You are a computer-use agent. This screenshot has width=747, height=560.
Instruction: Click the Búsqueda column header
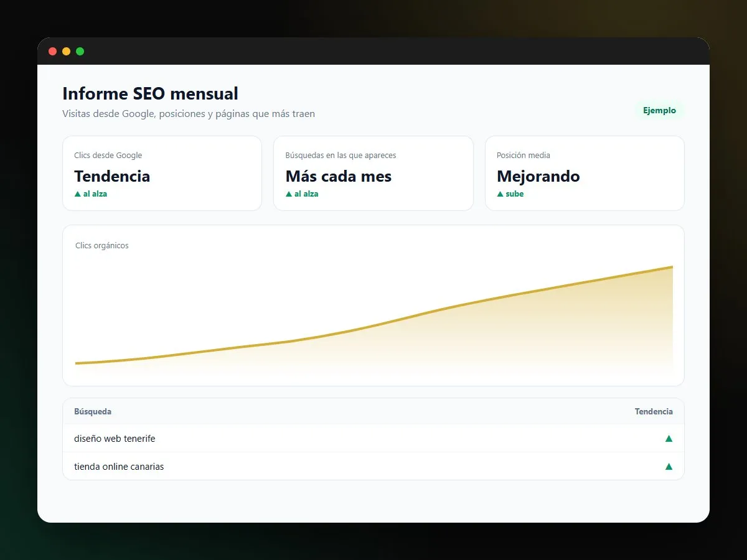(93, 411)
